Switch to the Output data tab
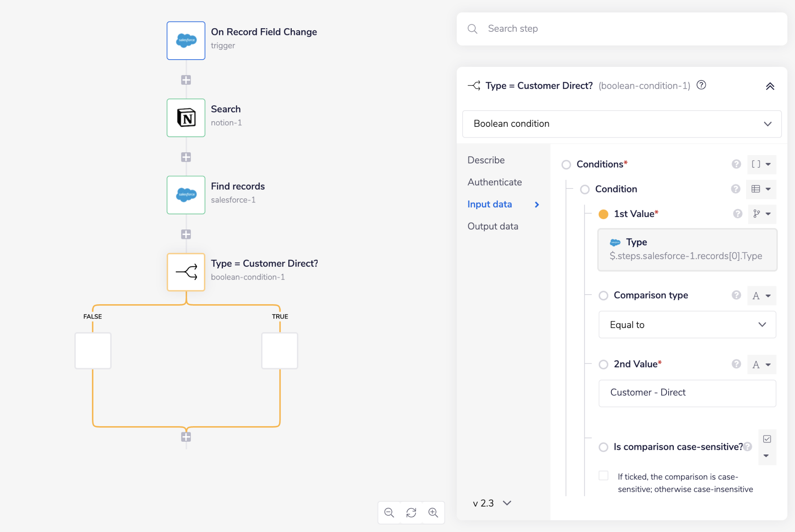795x532 pixels. tap(493, 226)
